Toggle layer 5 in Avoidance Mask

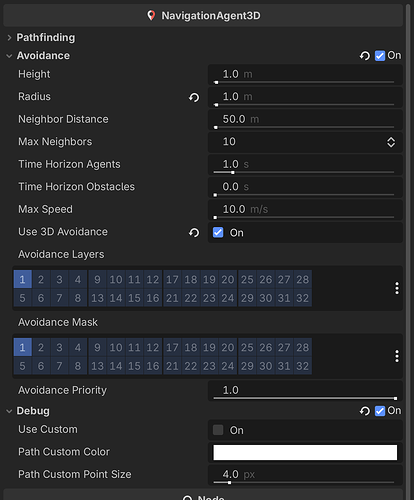pyautogui.click(x=23, y=366)
